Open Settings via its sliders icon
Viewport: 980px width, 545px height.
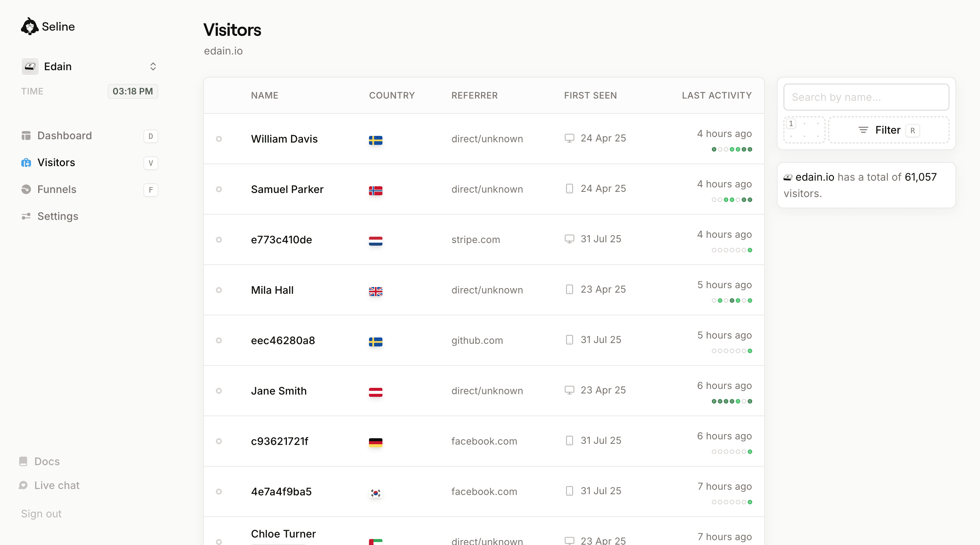26,216
